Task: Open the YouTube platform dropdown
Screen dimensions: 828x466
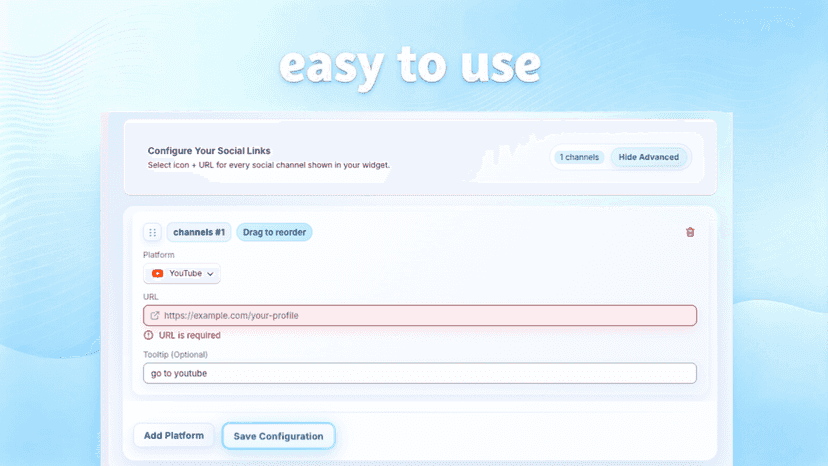Action: pos(182,274)
